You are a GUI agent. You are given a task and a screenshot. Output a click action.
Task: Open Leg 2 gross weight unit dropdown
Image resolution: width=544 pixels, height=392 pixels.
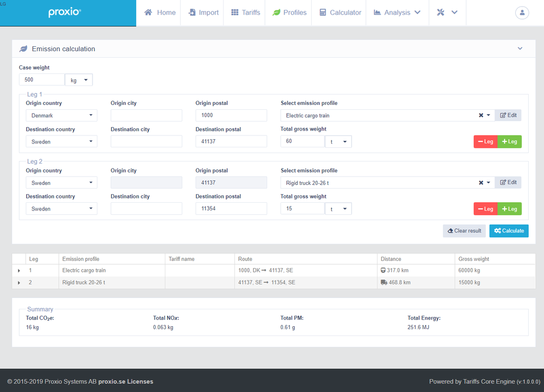(x=338, y=209)
